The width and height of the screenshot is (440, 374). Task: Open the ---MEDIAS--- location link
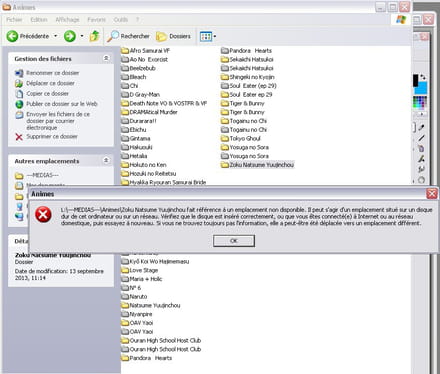(42, 175)
